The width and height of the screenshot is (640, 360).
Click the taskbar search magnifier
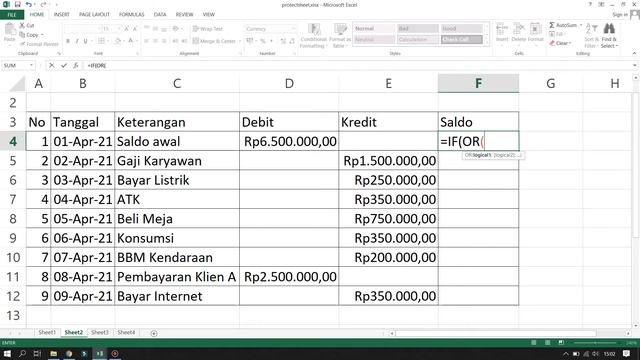(22, 353)
